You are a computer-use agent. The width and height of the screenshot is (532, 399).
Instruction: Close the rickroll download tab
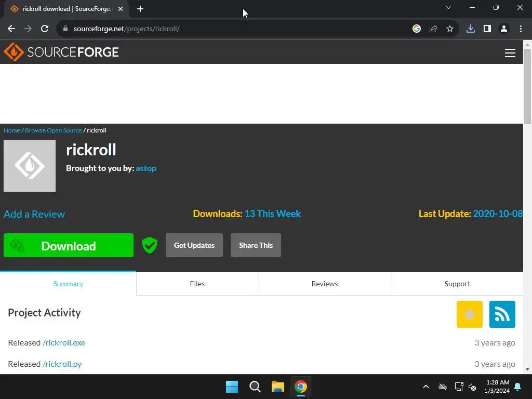coord(121,9)
